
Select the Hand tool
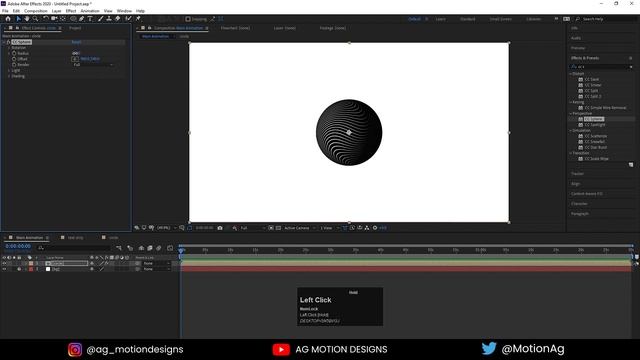click(27, 19)
